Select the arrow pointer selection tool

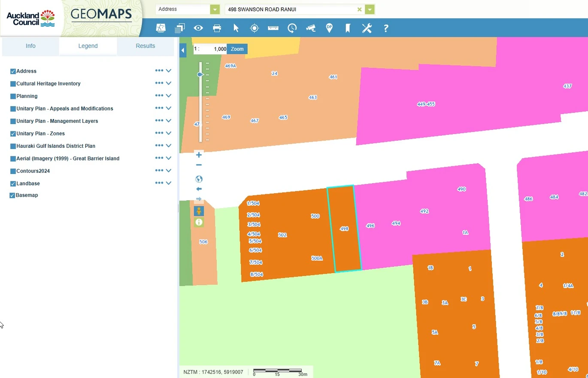[236, 28]
